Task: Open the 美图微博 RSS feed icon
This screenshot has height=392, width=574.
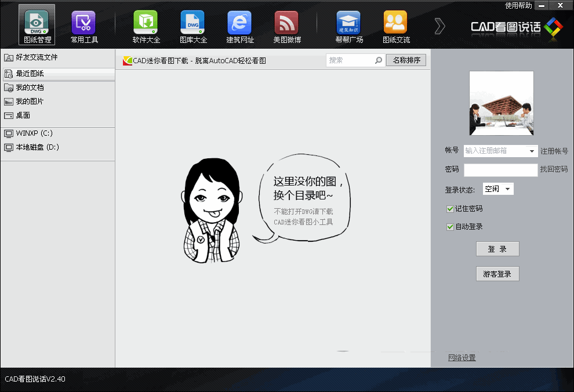Action: click(x=286, y=23)
